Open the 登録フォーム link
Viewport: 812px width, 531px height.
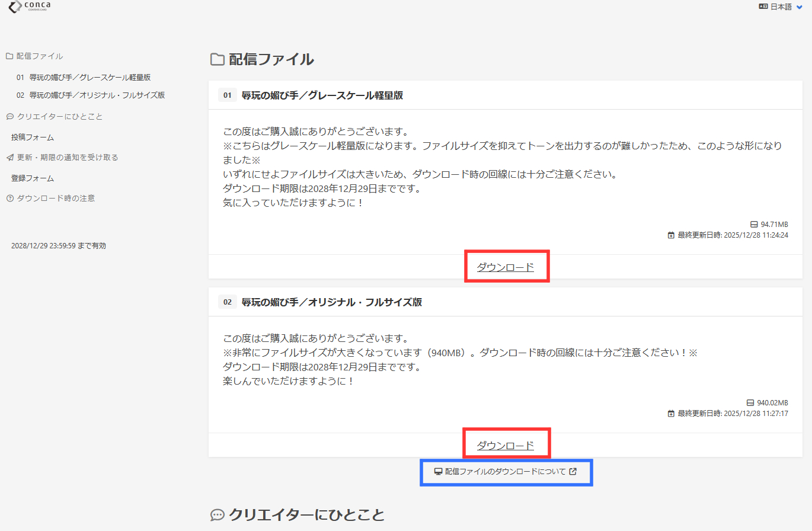(33, 178)
